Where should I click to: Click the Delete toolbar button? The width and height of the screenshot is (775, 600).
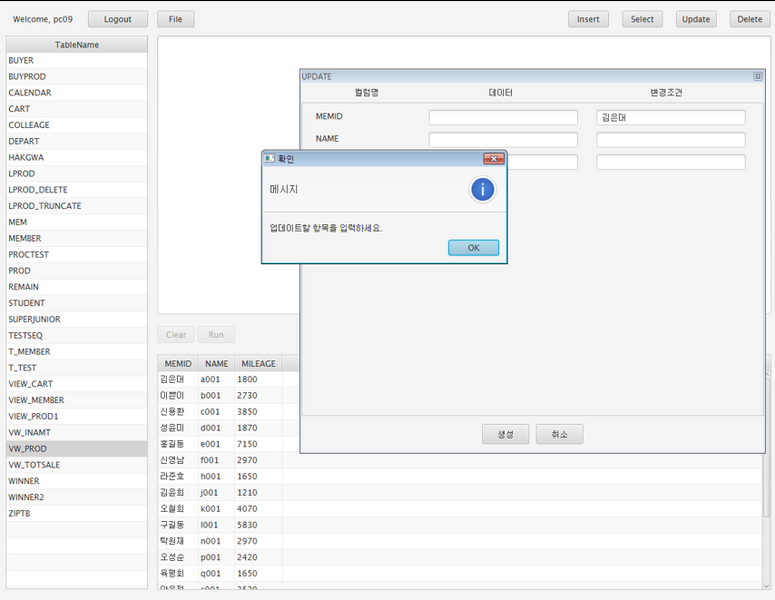click(750, 19)
